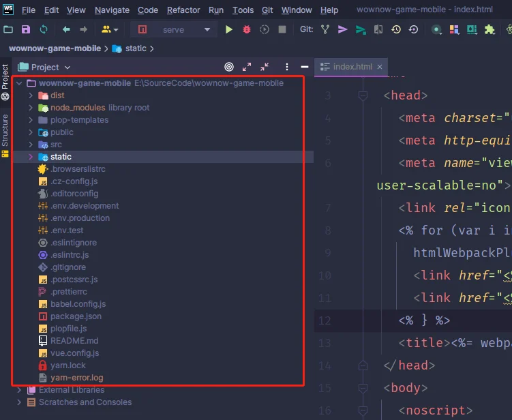Close the index.html tab
The height and width of the screenshot is (420, 512).
click(x=380, y=67)
